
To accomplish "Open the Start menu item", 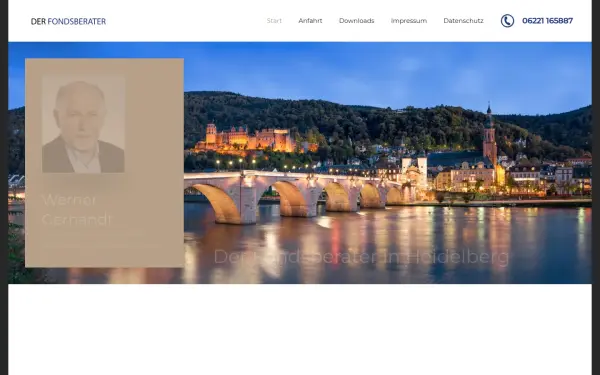I will (x=274, y=21).
